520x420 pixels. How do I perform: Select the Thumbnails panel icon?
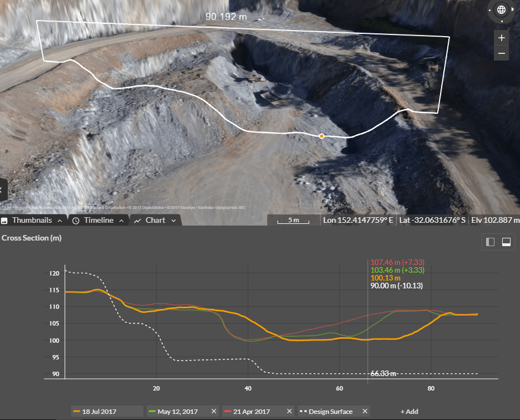point(4,220)
